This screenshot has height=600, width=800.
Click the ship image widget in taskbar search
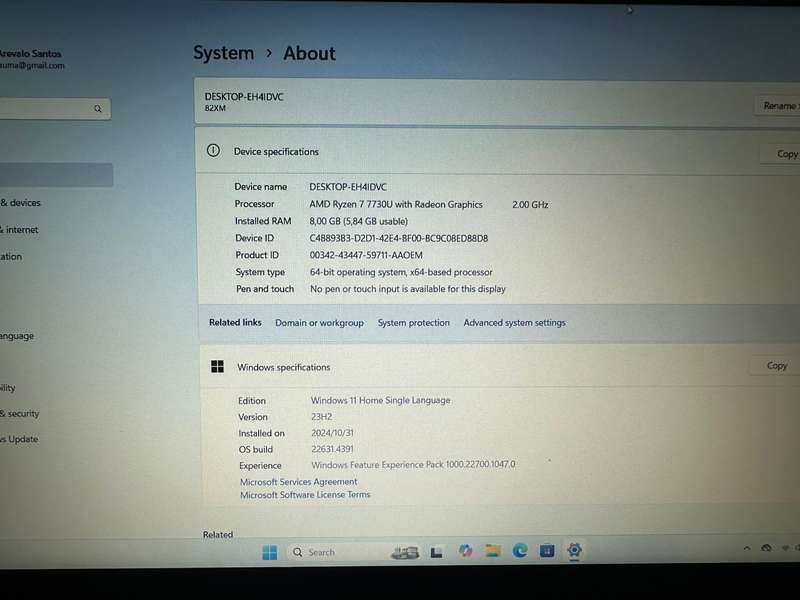tap(405, 552)
